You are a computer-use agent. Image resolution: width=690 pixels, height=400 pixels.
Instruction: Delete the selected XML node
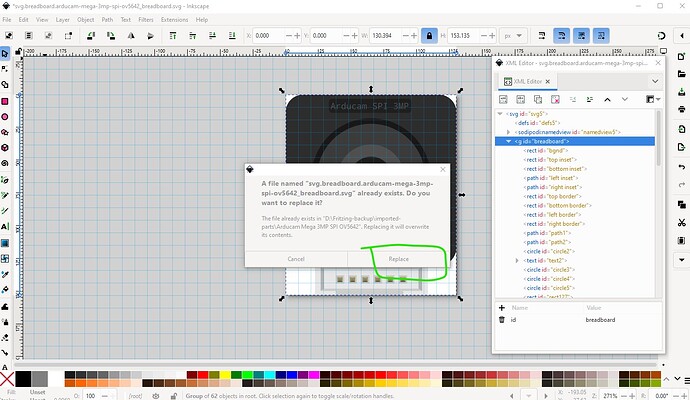pos(555,99)
